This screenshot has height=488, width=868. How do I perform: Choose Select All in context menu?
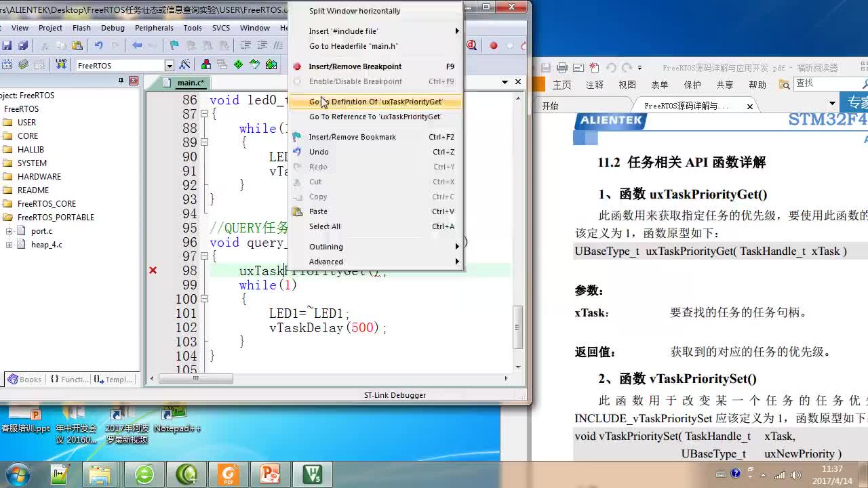[376, 226]
